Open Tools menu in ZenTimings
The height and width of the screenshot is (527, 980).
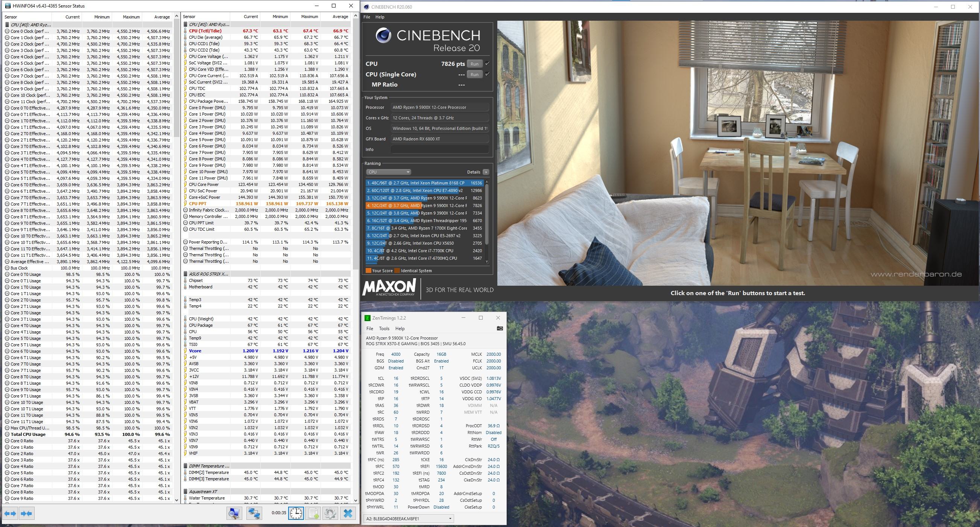(384, 329)
